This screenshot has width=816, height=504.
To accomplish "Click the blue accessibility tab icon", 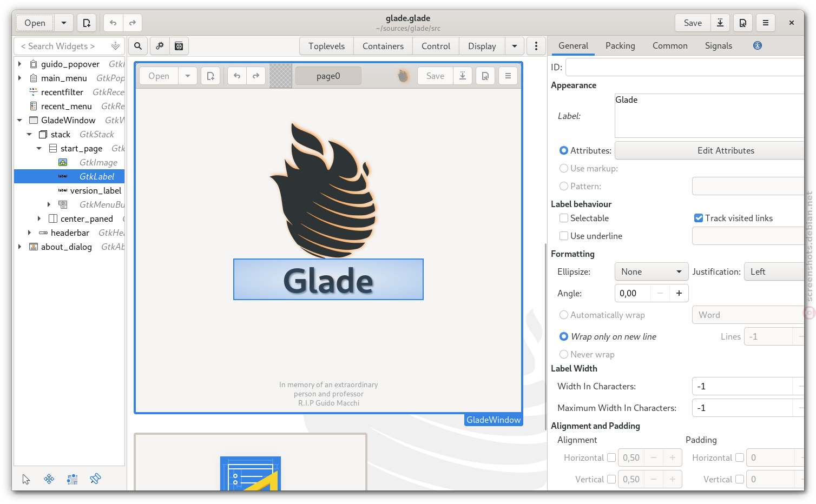I will click(758, 45).
